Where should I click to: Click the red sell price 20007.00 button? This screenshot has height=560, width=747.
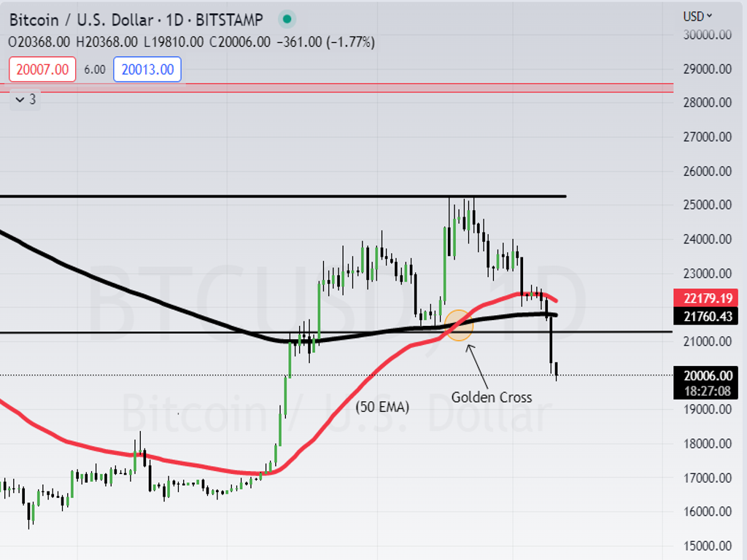42,69
